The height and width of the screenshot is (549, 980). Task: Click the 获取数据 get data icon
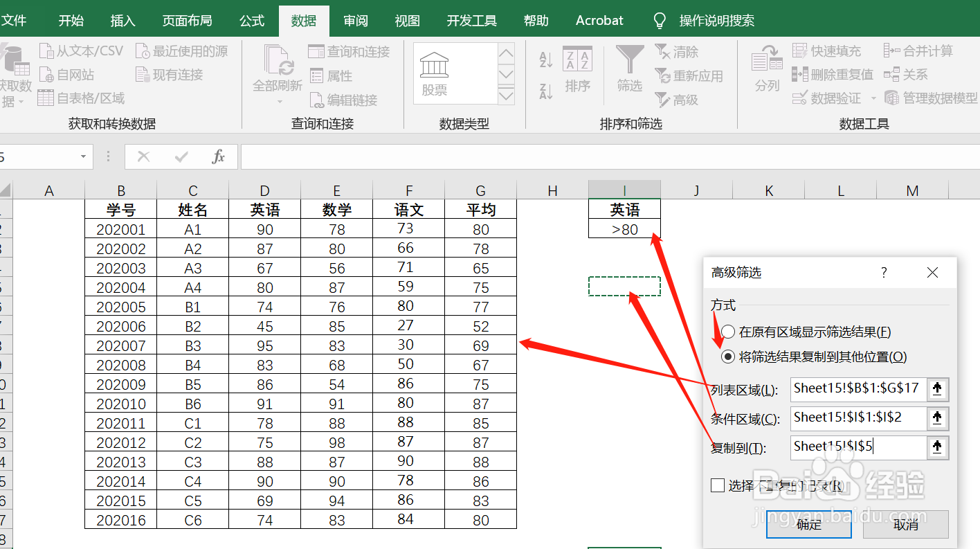pyautogui.click(x=15, y=60)
